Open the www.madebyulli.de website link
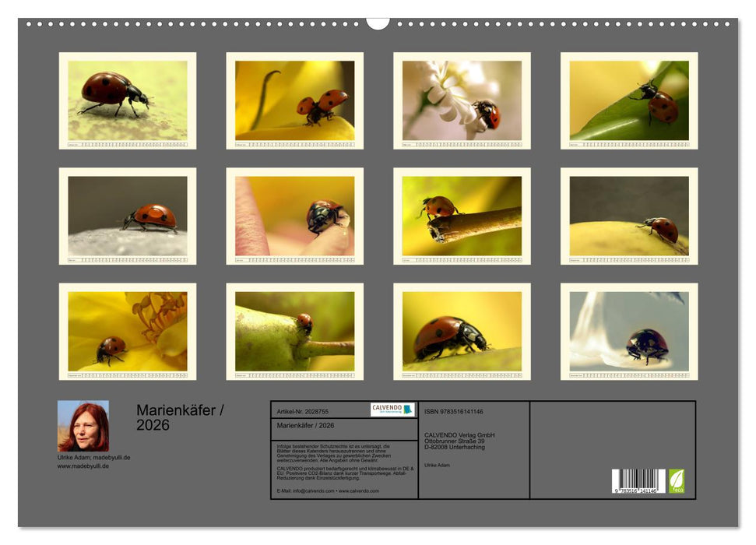This screenshot has width=756, height=545. 83,466
